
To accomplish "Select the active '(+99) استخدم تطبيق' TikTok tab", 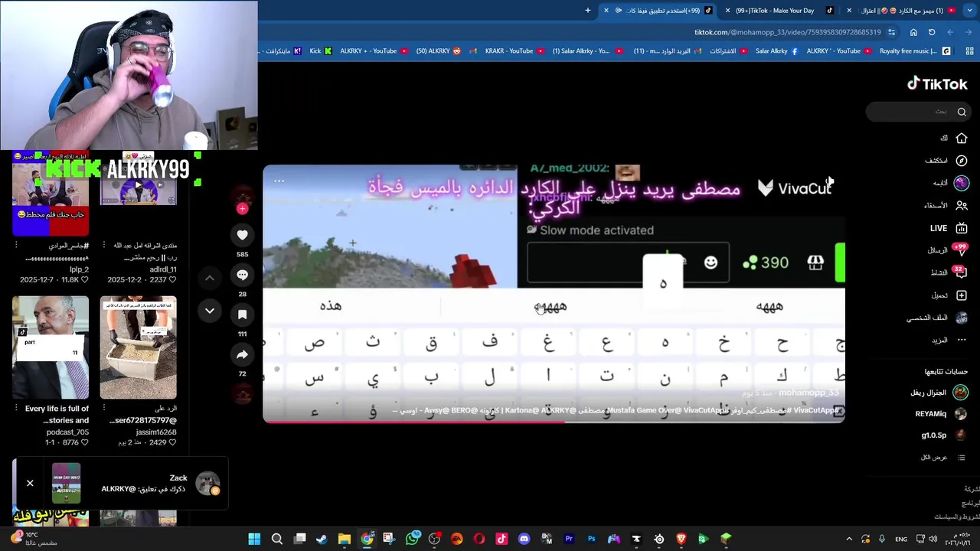I will tap(658, 11).
